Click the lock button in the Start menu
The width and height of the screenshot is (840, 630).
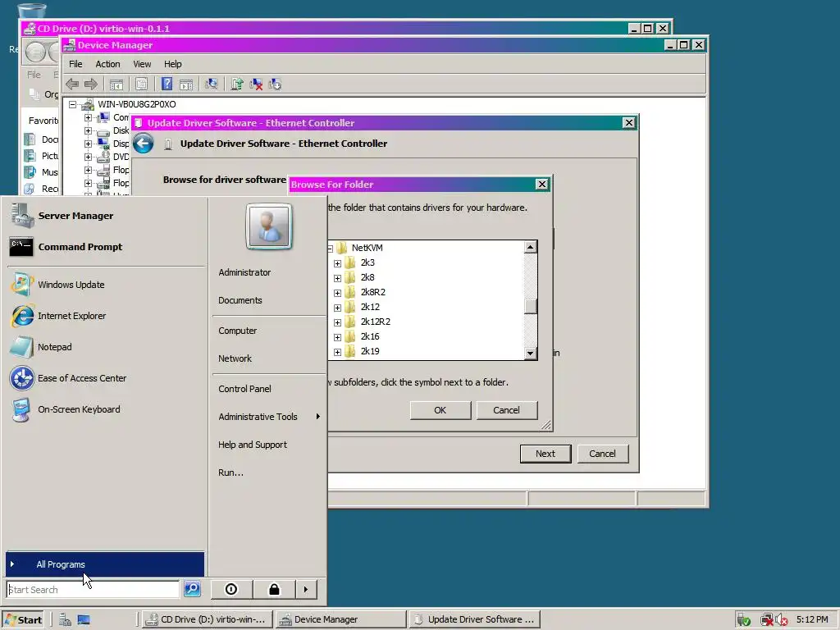pyautogui.click(x=274, y=589)
